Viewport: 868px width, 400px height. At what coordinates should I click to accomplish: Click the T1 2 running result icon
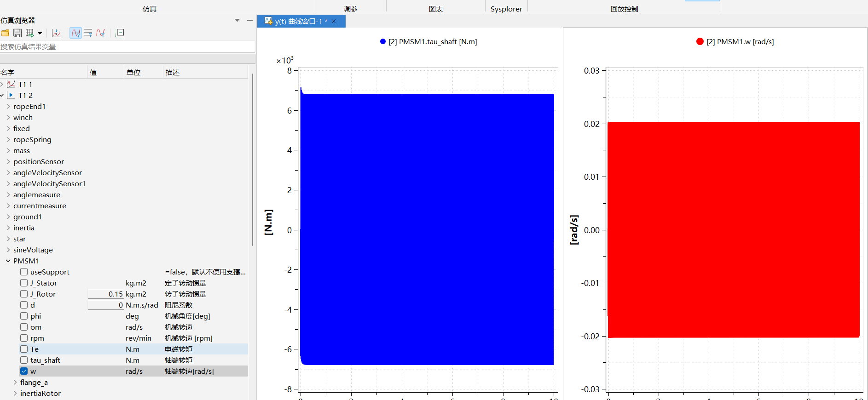(12, 95)
